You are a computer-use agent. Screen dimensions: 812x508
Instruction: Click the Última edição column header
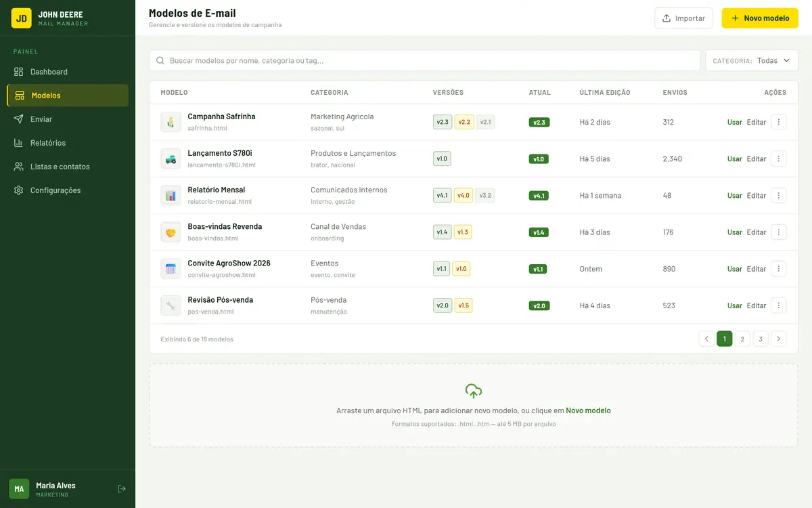point(605,93)
